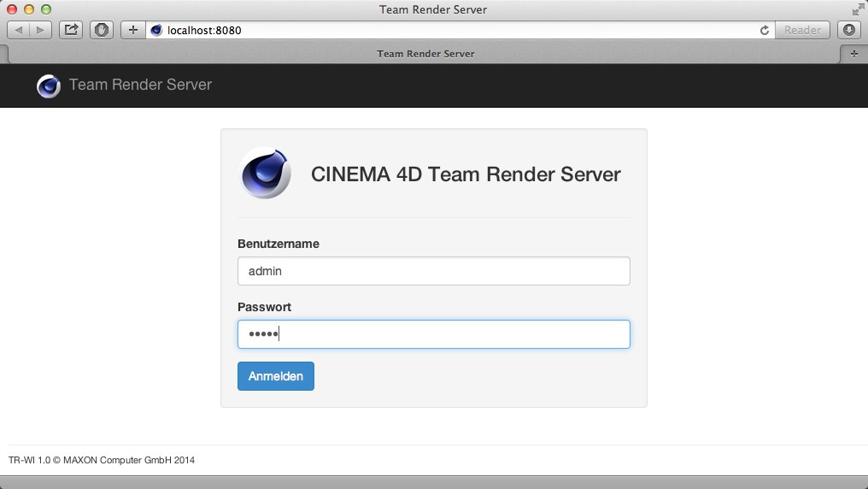The height and width of the screenshot is (489, 868).
Task: Click the plus button beside address bar
Action: pyautogui.click(x=132, y=30)
